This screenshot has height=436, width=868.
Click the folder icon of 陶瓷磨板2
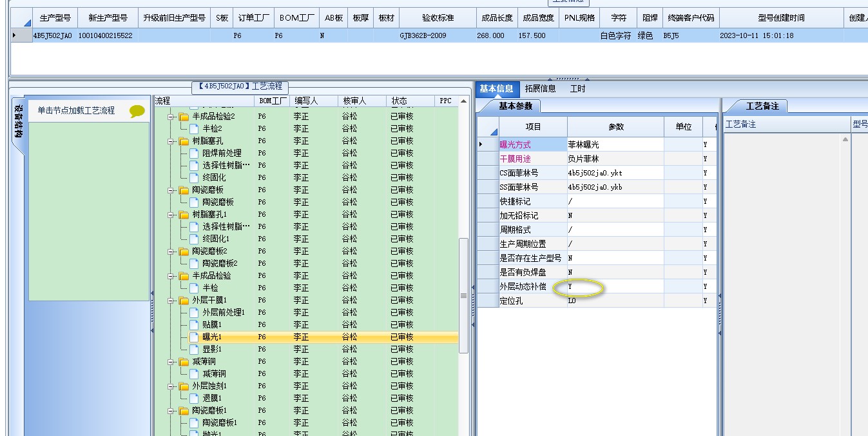click(184, 251)
